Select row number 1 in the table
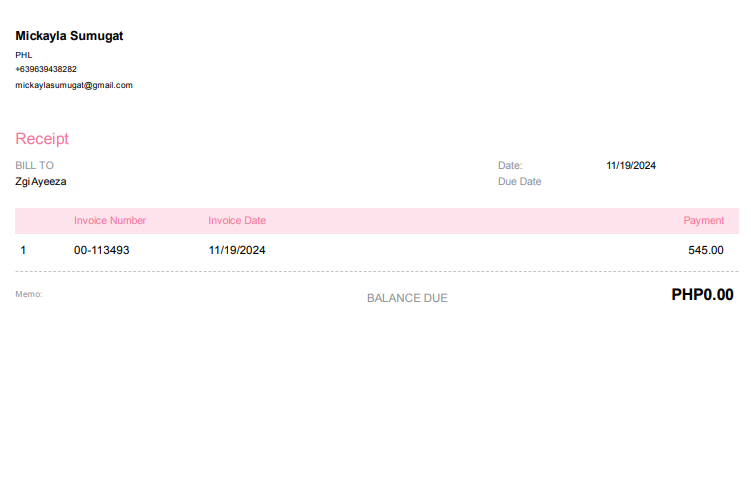 [23, 250]
